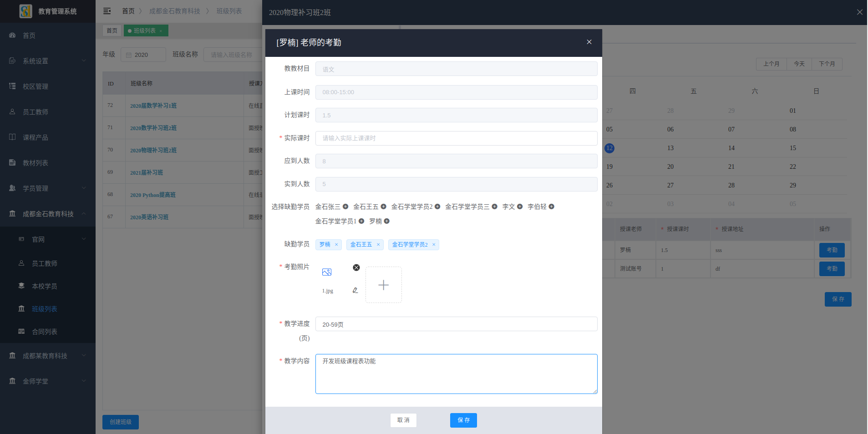Viewport: 868px width, 434px height.
Task: Select calendar date 12
Action: pos(609,148)
